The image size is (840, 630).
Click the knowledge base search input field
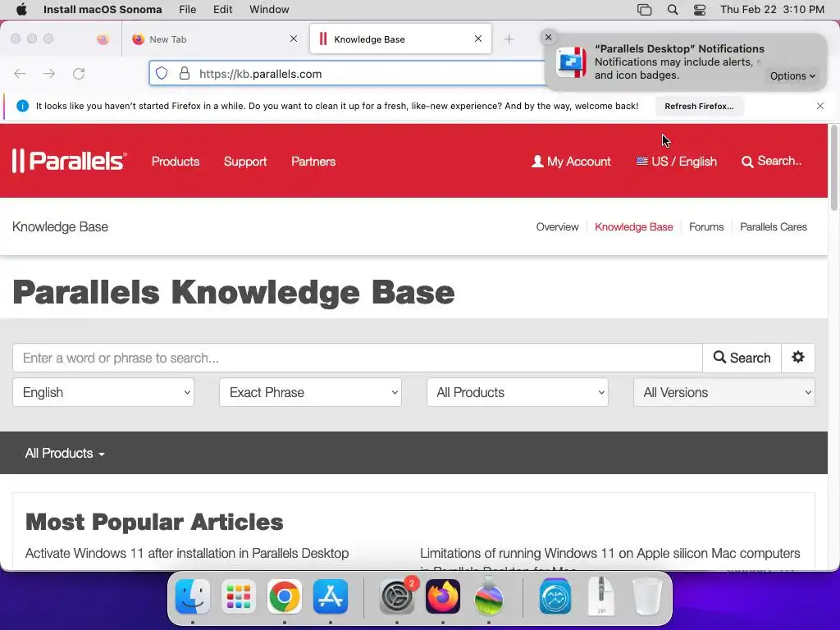click(x=358, y=358)
